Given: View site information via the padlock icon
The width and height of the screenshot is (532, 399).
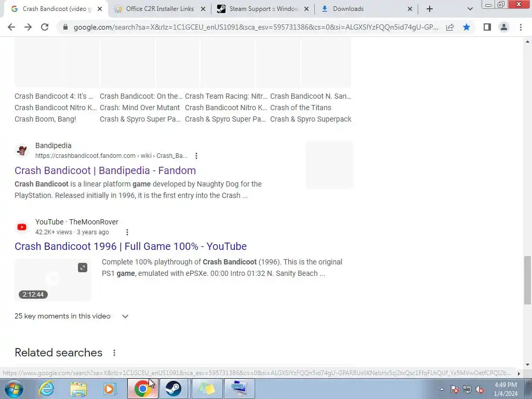Looking at the screenshot, I should click(x=65, y=27).
